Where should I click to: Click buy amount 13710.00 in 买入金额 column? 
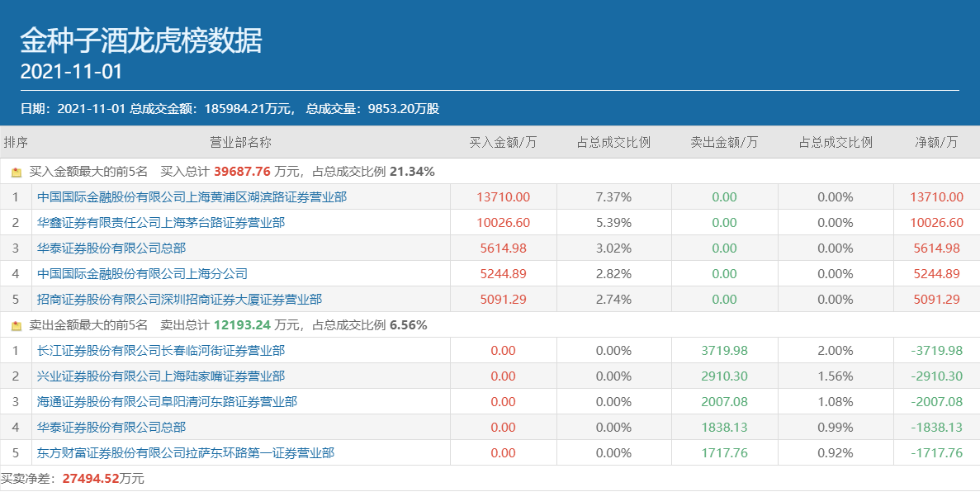click(503, 197)
